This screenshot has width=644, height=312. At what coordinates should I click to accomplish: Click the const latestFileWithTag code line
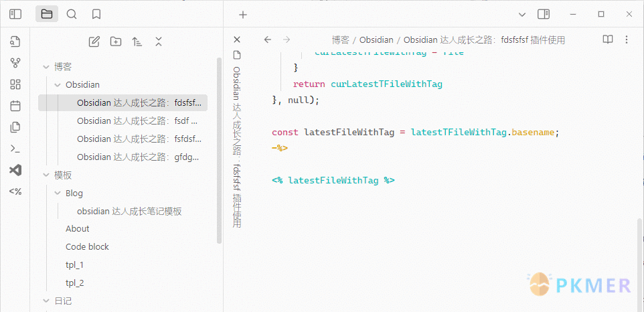[x=416, y=133]
